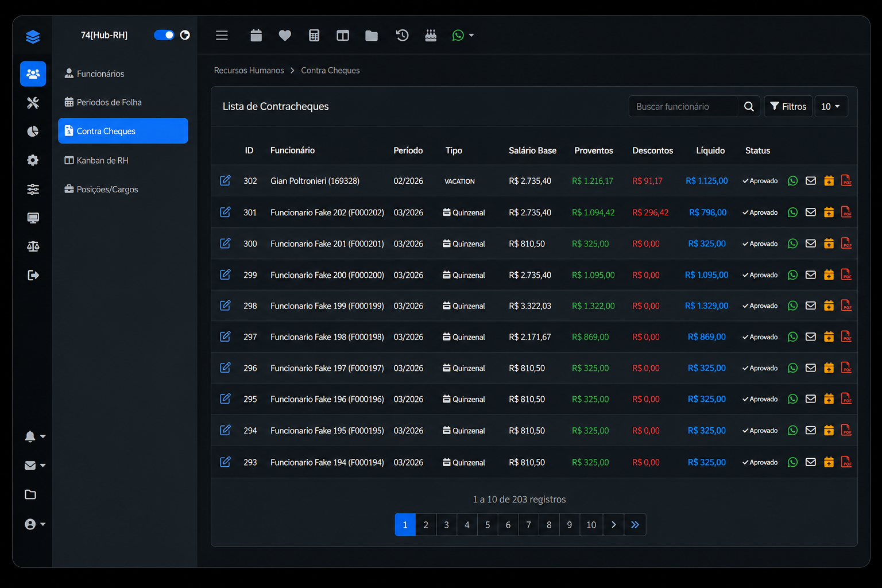Click the Buscar funcionário search field
The height and width of the screenshot is (588, 882).
click(683, 106)
